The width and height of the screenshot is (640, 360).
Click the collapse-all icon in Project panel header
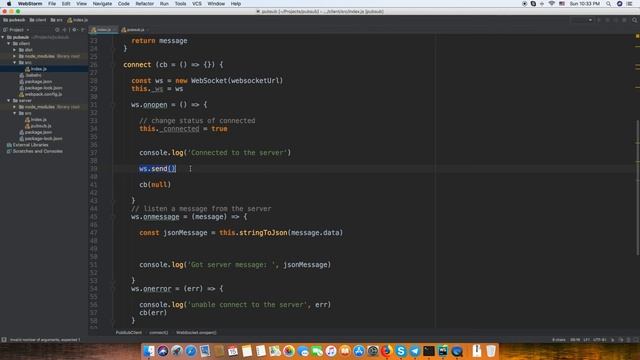click(x=64, y=30)
